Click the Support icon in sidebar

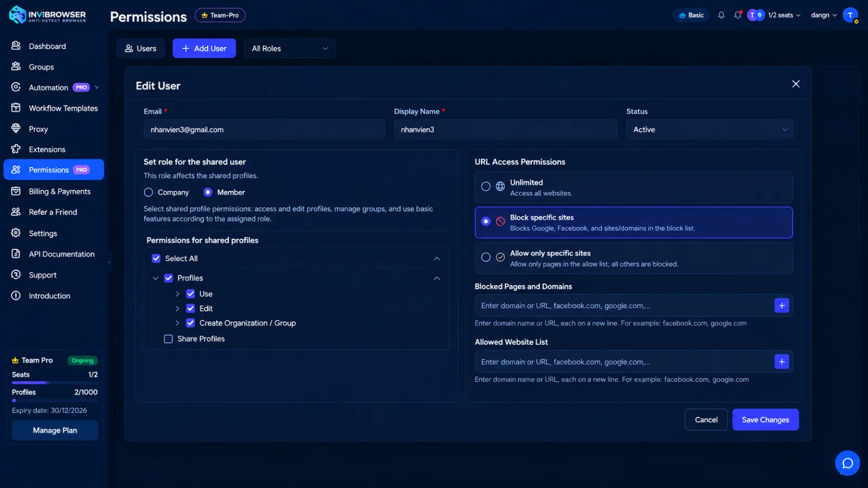tap(16, 275)
